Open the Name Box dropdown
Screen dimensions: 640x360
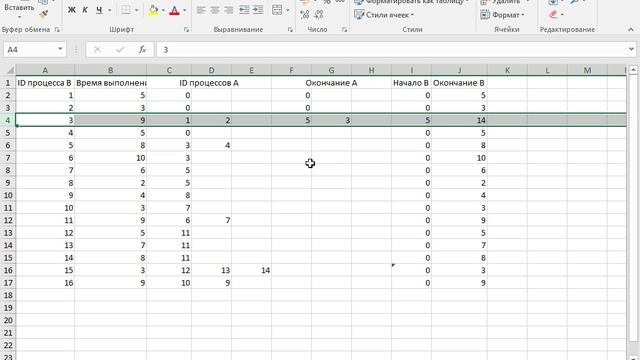[60, 49]
